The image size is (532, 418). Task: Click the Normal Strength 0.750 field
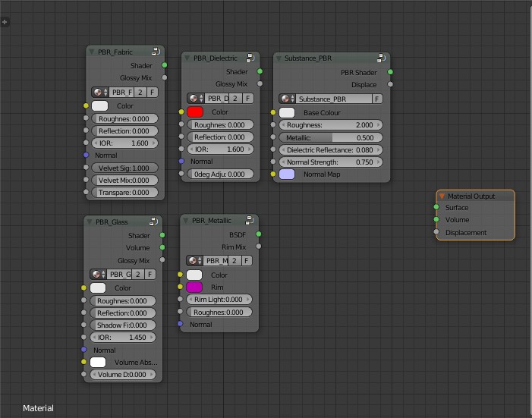point(331,162)
